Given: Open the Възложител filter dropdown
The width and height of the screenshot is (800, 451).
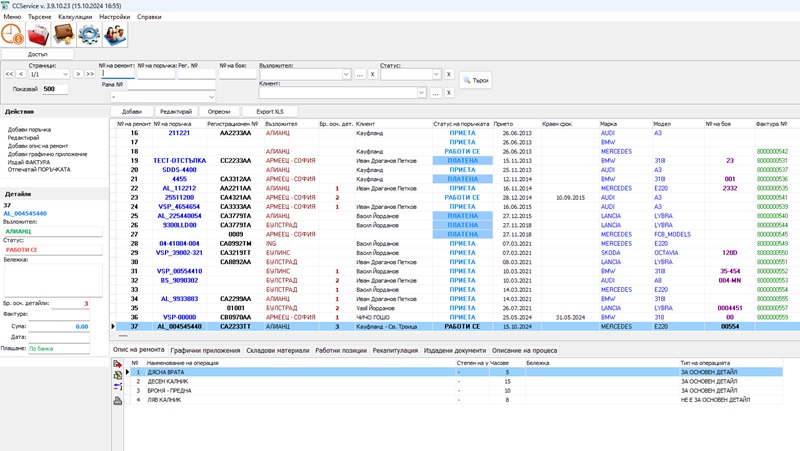Looking at the screenshot, I should (x=346, y=74).
